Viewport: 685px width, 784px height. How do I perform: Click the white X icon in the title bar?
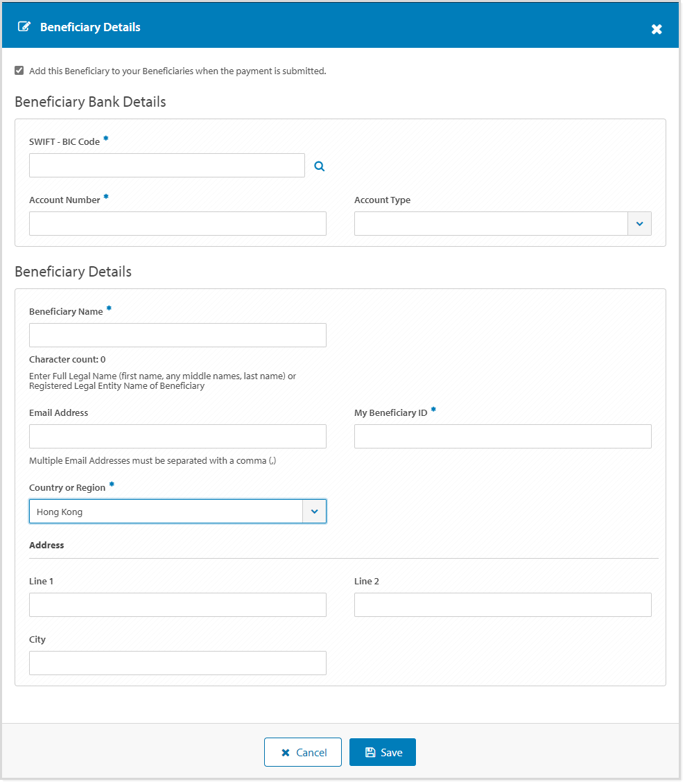[656, 28]
